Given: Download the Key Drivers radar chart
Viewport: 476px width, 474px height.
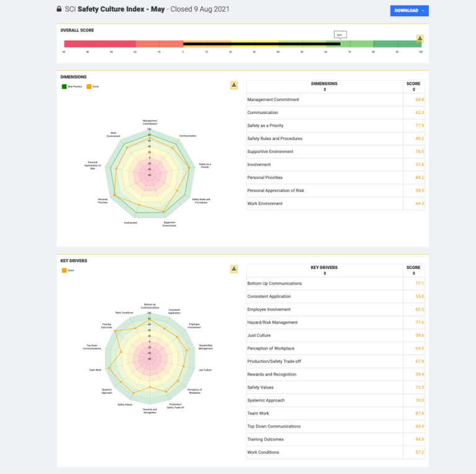Looking at the screenshot, I should 234,269.
